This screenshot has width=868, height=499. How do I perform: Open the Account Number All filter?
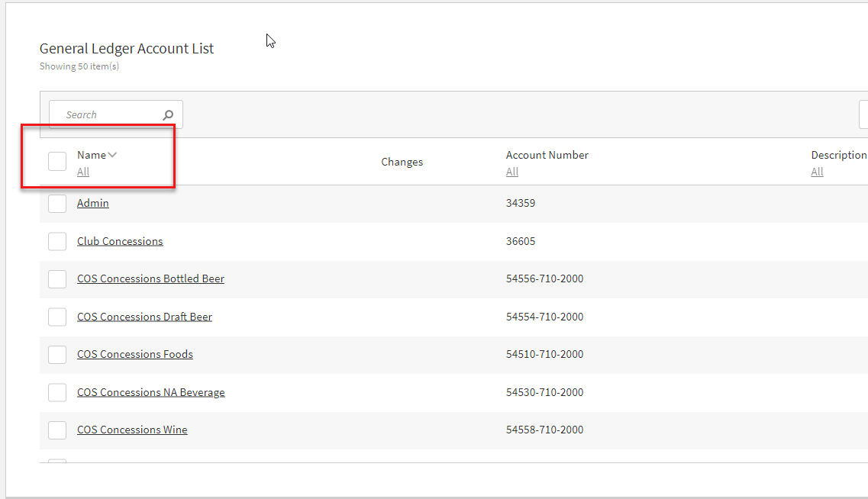pos(512,172)
